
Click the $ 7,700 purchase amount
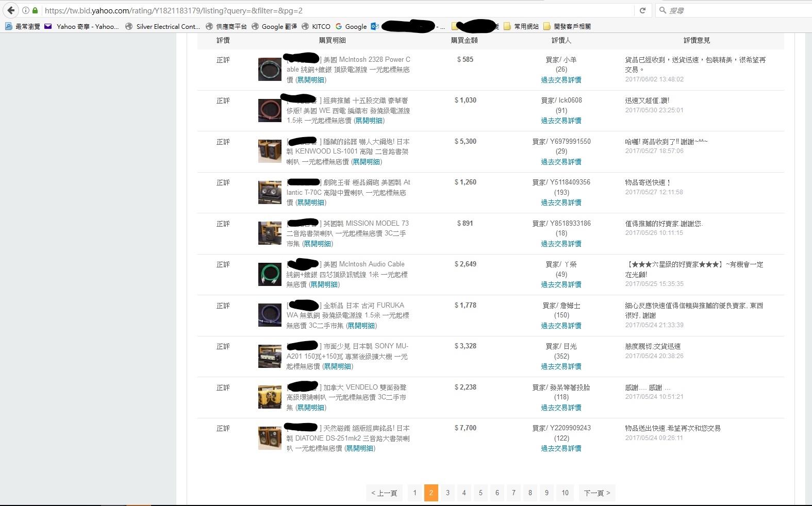466,428
